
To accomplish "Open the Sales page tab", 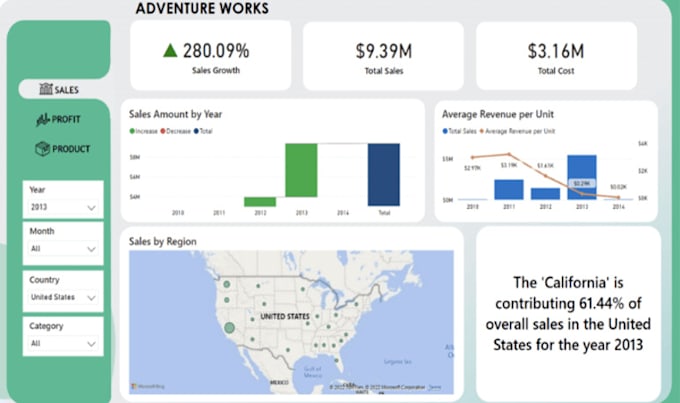I will pyautogui.click(x=61, y=89).
